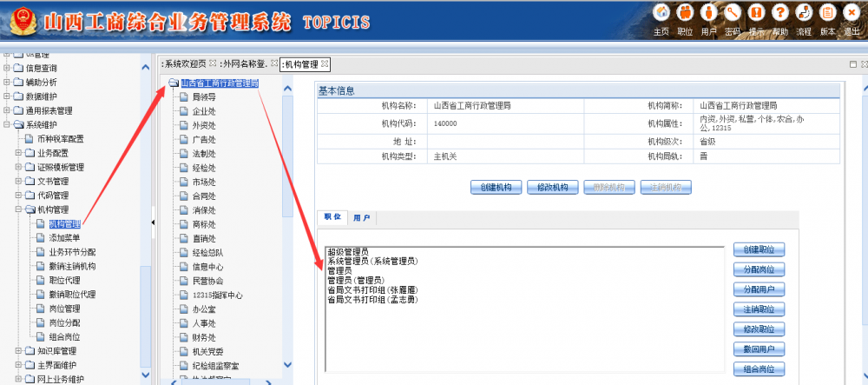Open the 职位 position icon in header
Viewport: 868px width, 385px height.
tap(686, 13)
